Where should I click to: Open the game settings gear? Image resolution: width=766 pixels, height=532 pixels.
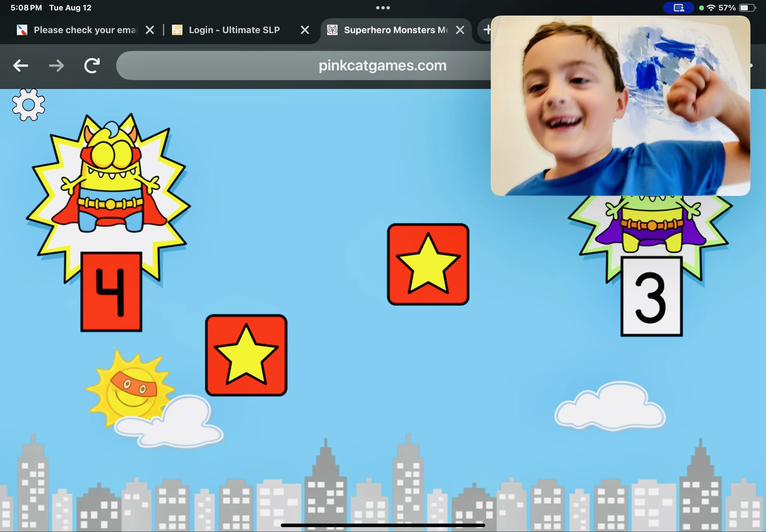click(x=28, y=105)
